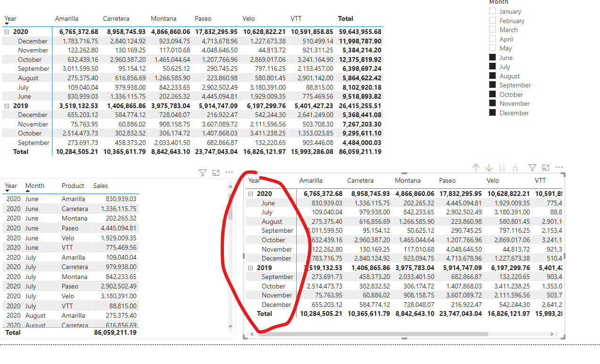Uncheck October in Month slicer
This screenshot has height=364, width=600.
click(x=493, y=94)
